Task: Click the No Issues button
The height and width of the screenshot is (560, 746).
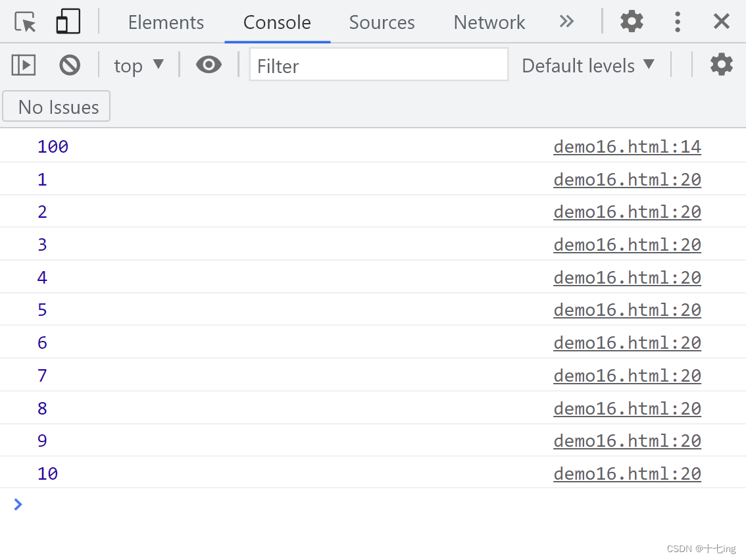Action: [57, 107]
